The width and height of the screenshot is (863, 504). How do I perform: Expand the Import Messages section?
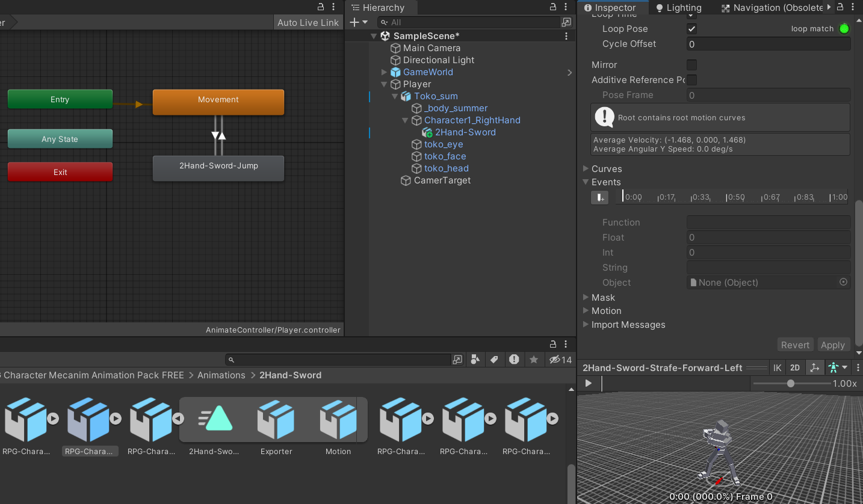coord(586,325)
